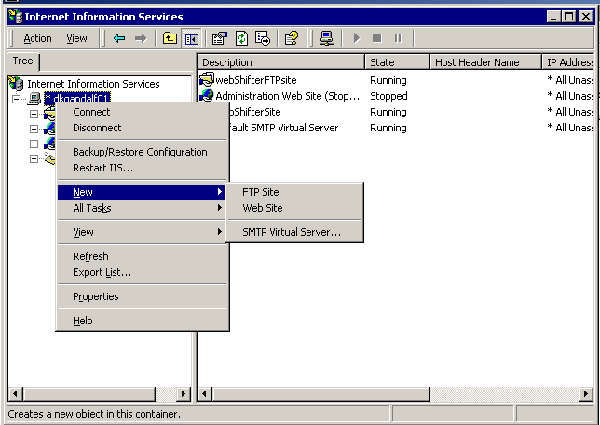600x425 pixels.
Task: Click tree pane right scroll arrow
Action: (x=183, y=394)
